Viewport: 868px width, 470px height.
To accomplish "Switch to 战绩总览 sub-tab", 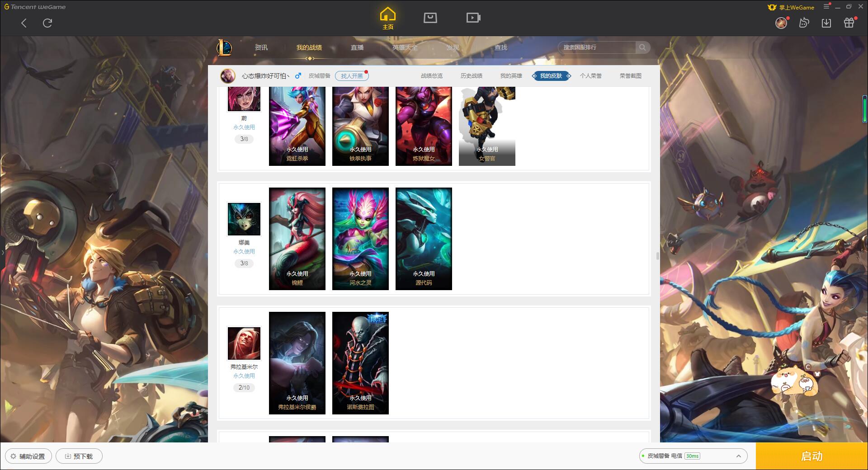I will [x=432, y=76].
